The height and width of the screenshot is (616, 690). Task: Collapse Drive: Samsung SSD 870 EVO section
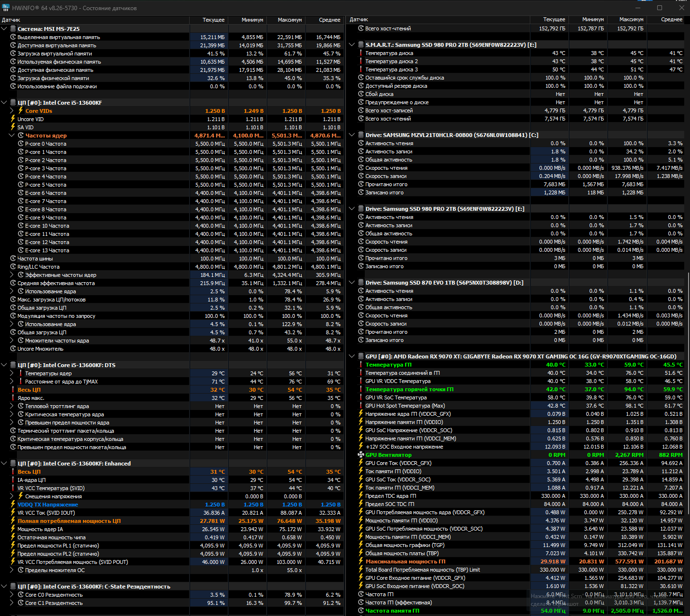[x=352, y=283]
